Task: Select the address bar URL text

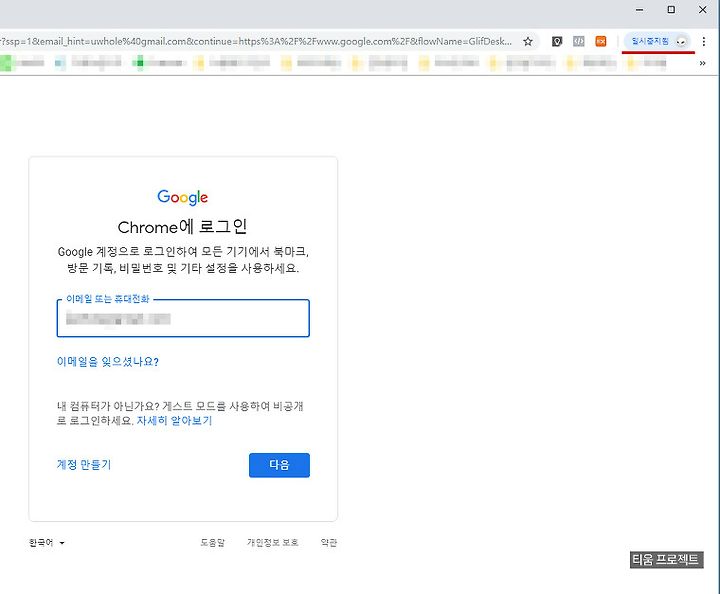Action: click(256, 41)
